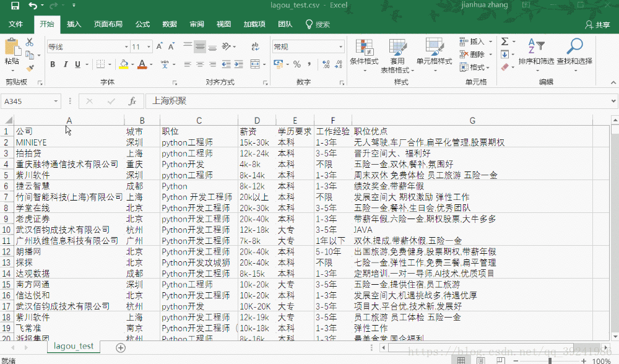Select the lagou_test sheet tab

pos(74,346)
